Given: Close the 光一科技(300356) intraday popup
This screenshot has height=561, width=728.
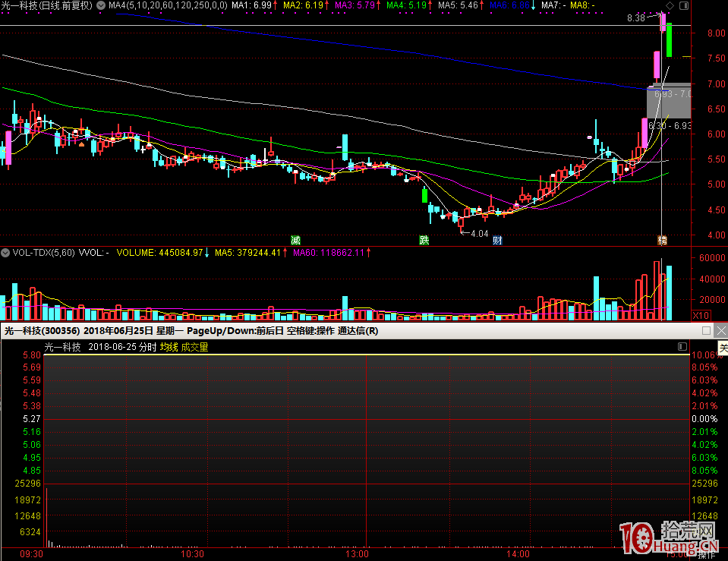Looking at the screenshot, I should pyautogui.click(x=721, y=331).
